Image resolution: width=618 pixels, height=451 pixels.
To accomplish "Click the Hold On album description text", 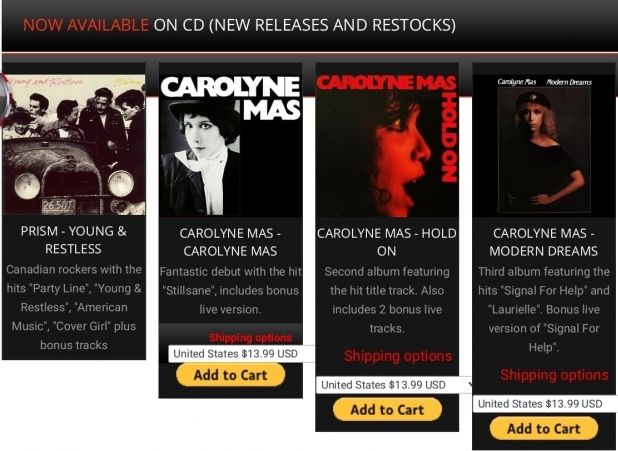I will tap(387, 300).
